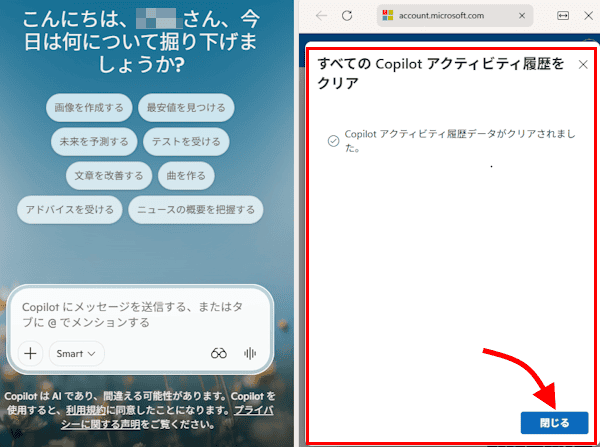
Task: Click ニュースの概要を把握する chip
Action: coord(196,210)
